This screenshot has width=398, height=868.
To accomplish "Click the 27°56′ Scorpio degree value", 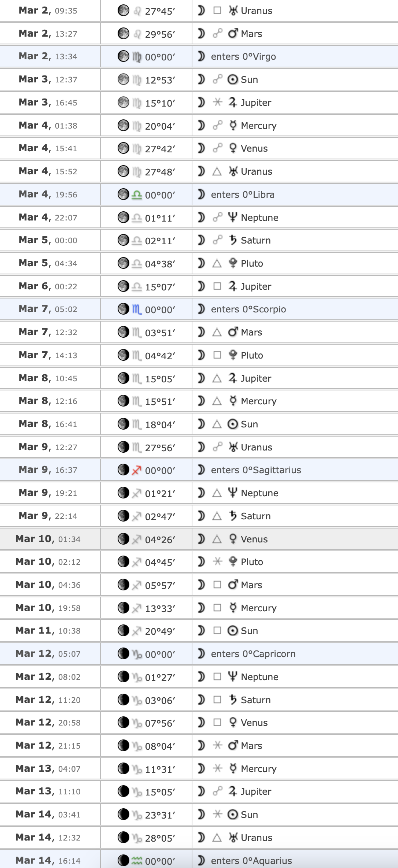I will coord(160,448).
